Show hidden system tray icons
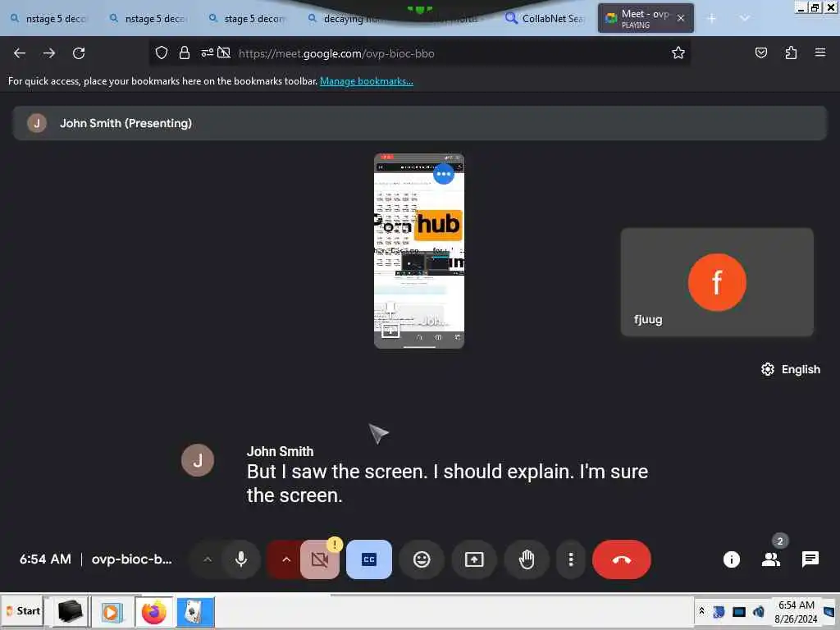Viewport: 840px width, 630px height. 701,610
